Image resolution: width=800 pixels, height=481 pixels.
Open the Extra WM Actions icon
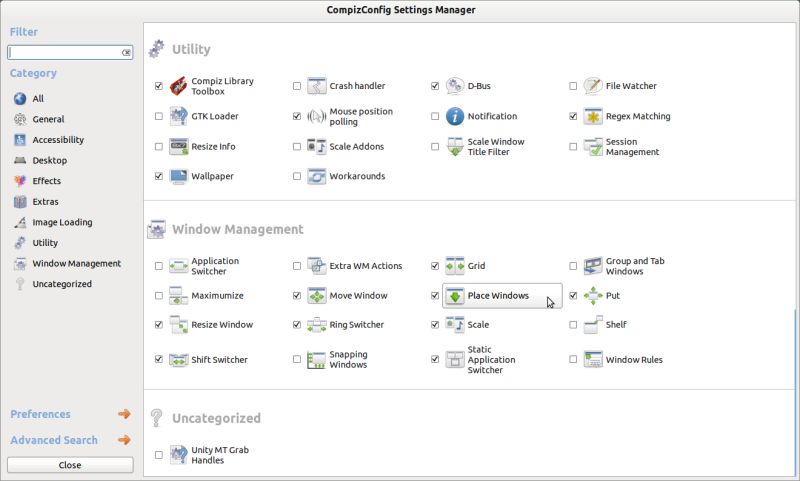[316, 266]
